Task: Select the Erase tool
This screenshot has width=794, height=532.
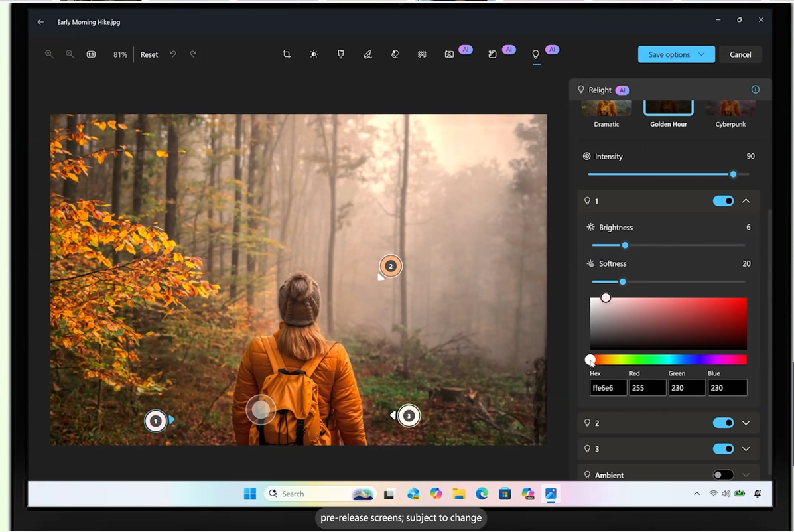Action: [395, 54]
